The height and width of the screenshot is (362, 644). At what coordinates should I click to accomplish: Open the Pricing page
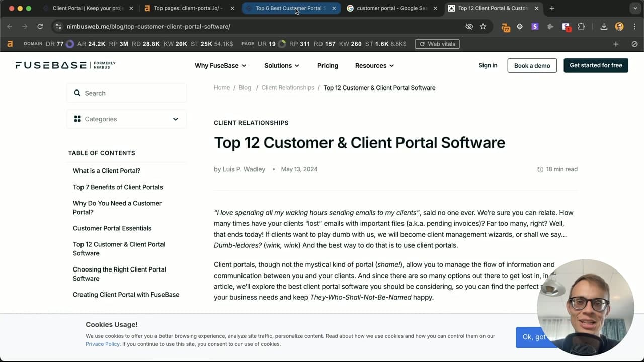[x=328, y=65]
